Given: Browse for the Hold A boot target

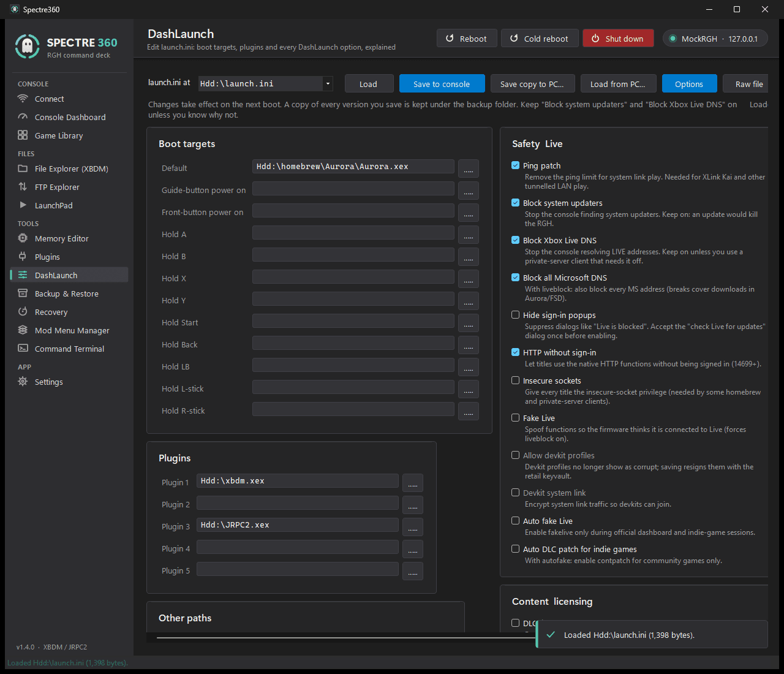Looking at the screenshot, I should click(x=469, y=235).
